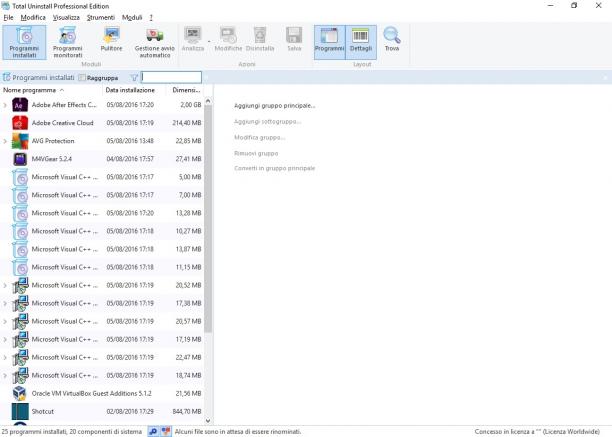
Task: Expand the AVG Protection entry
Action: click(5, 141)
